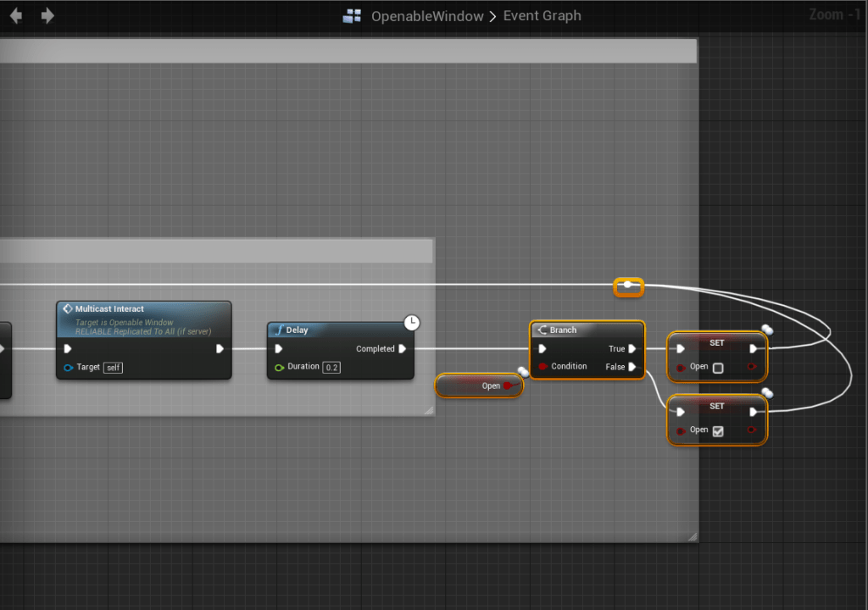The image size is (868, 610).
Task: Click the back navigation arrow
Action: click(15, 16)
